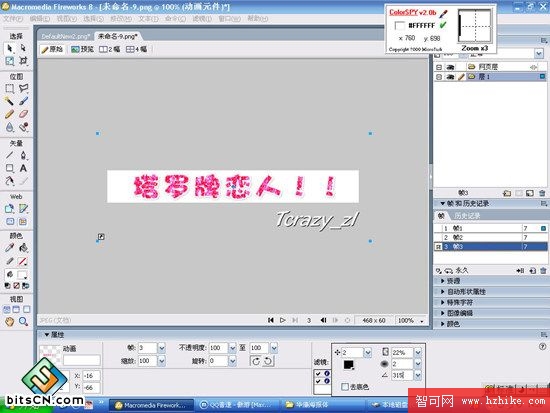Switch to the 预览 preview tab
This screenshot has width=550, height=413.
click(x=82, y=49)
